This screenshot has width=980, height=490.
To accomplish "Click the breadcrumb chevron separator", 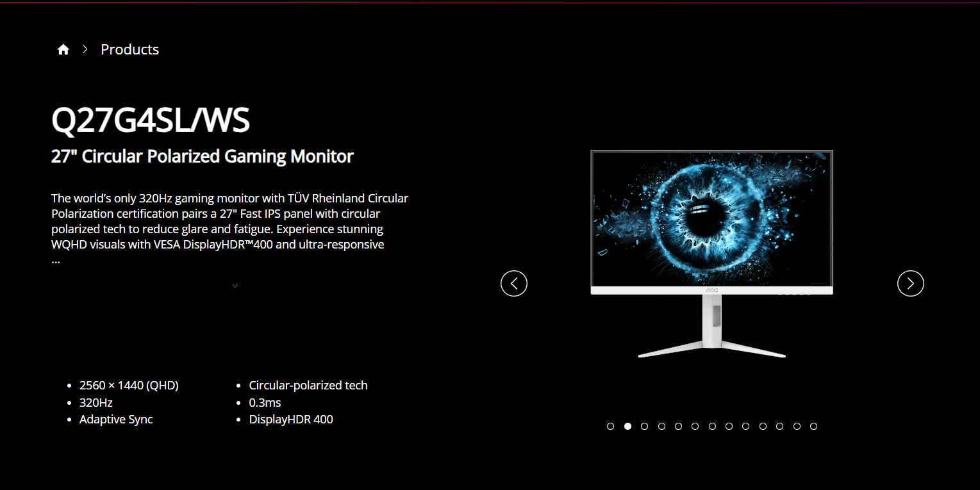I will (85, 49).
